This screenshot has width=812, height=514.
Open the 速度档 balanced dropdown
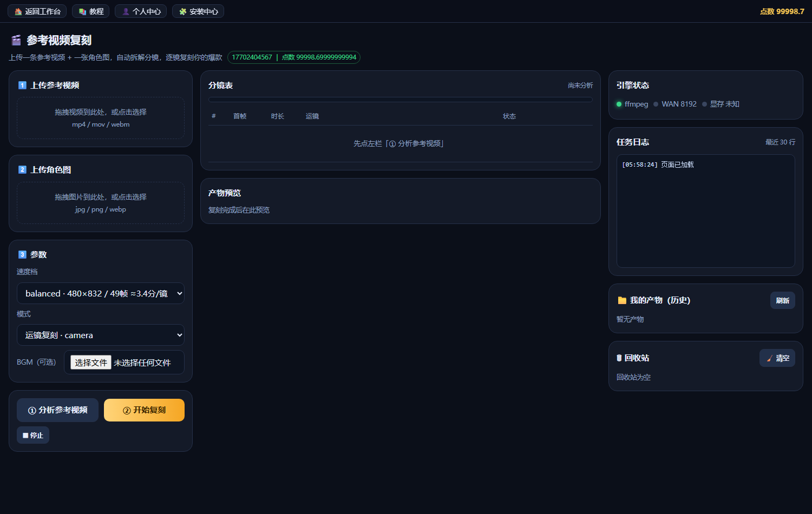coord(101,293)
